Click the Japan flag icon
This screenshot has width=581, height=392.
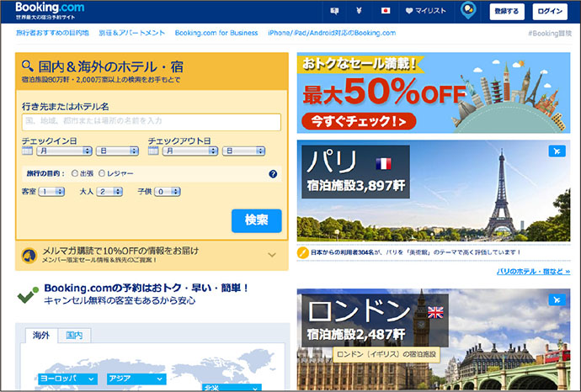(x=386, y=11)
